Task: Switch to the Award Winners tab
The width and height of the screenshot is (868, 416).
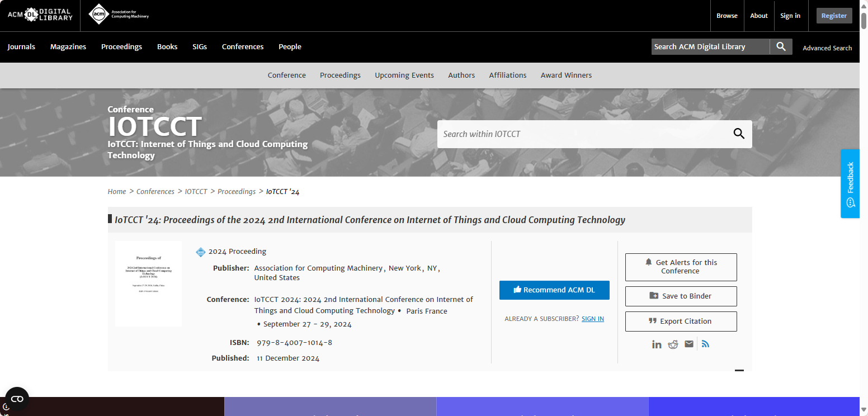Action: click(566, 75)
